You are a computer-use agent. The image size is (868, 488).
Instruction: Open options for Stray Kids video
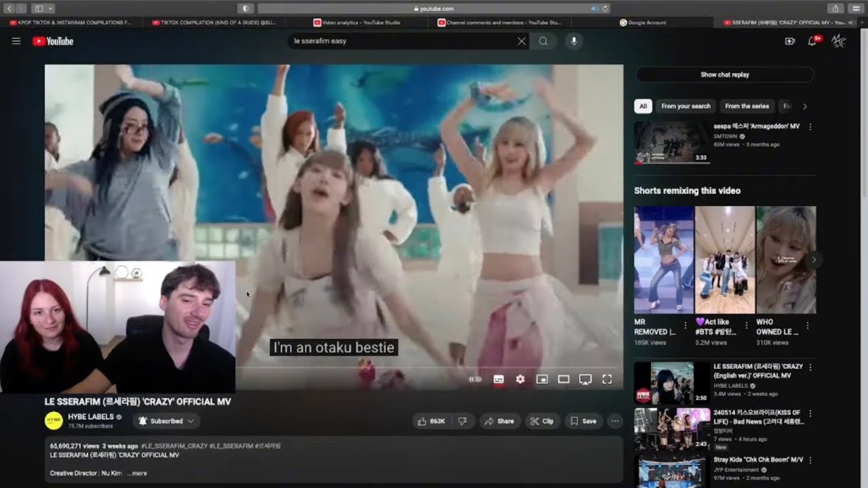pyautogui.click(x=810, y=460)
